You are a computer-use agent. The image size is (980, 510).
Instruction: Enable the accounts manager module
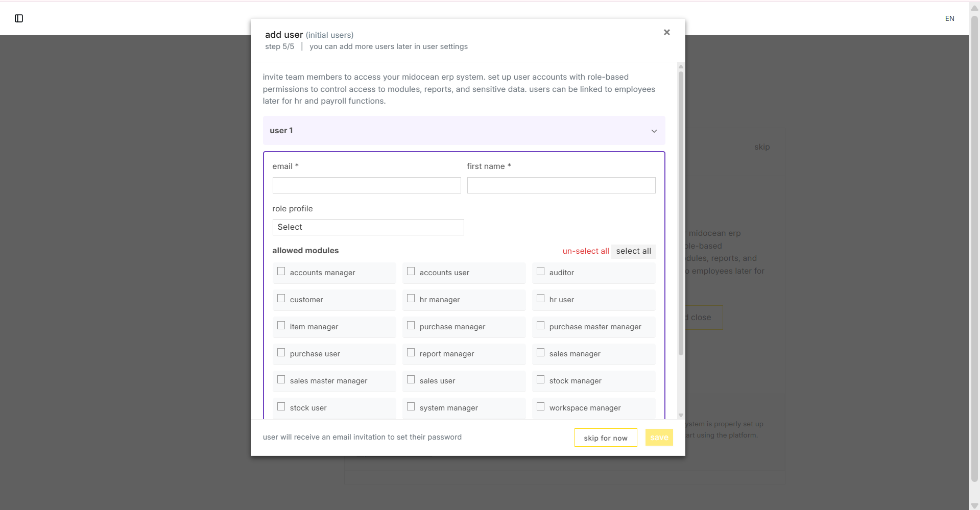tap(281, 271)
